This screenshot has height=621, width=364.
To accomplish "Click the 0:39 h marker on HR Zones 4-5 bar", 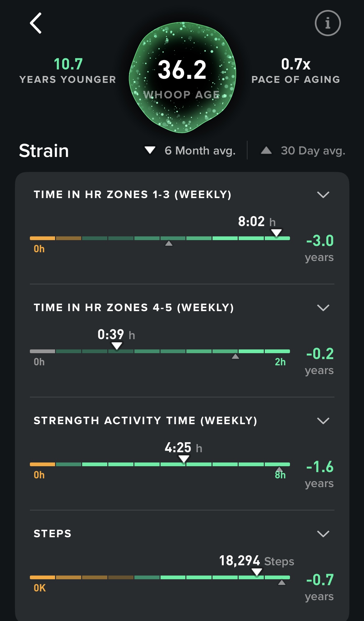I will pyautogui.click(x=117, y=346).
